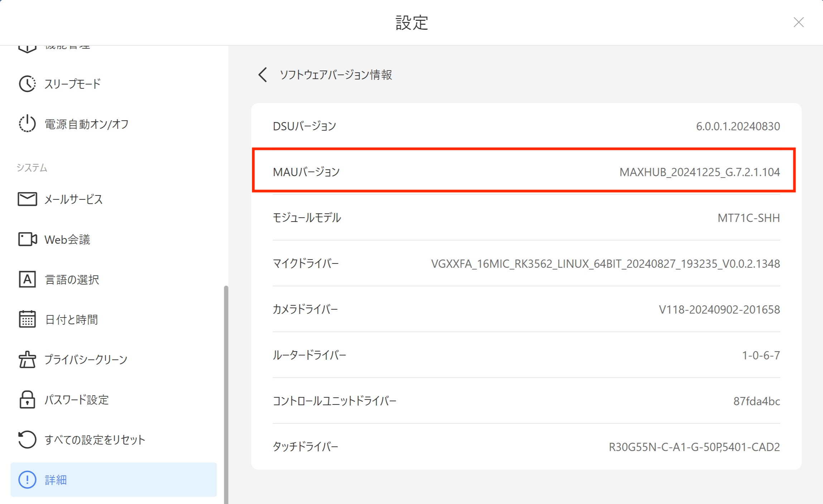This screenshot has width=823, height=504.
Task: Click the 詳細 exclamation icon
Action: (27, 480)
